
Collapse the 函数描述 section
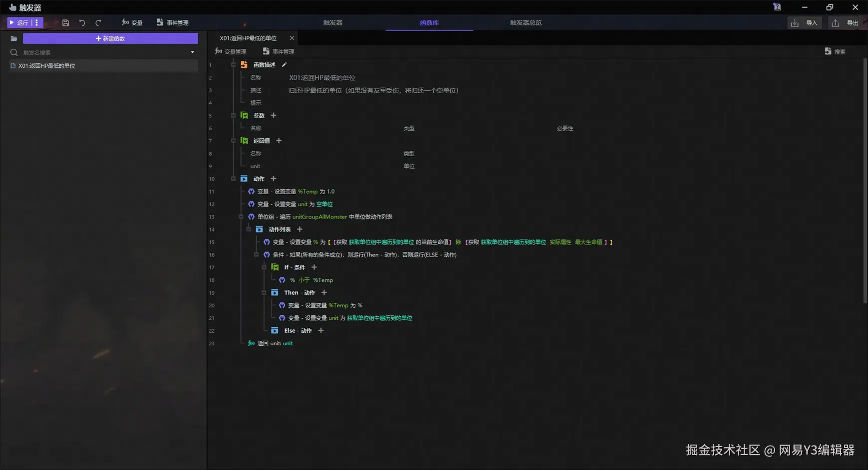(x=233, y=65)
